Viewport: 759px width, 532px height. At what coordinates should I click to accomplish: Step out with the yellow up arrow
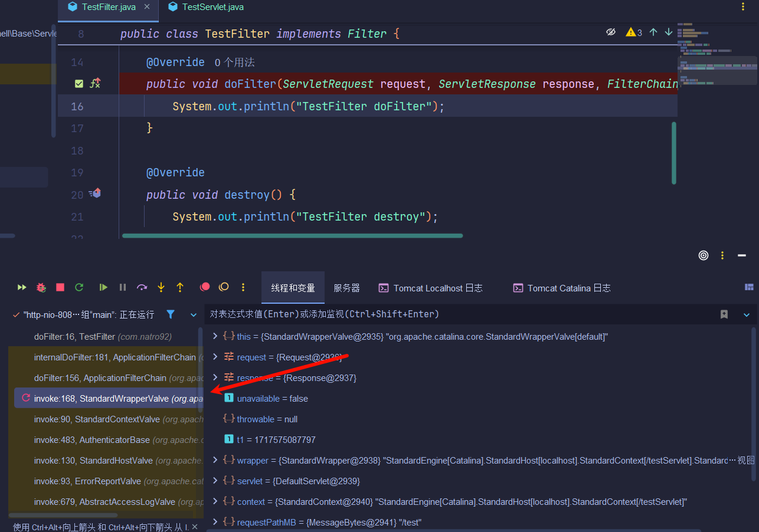point(180,287)
